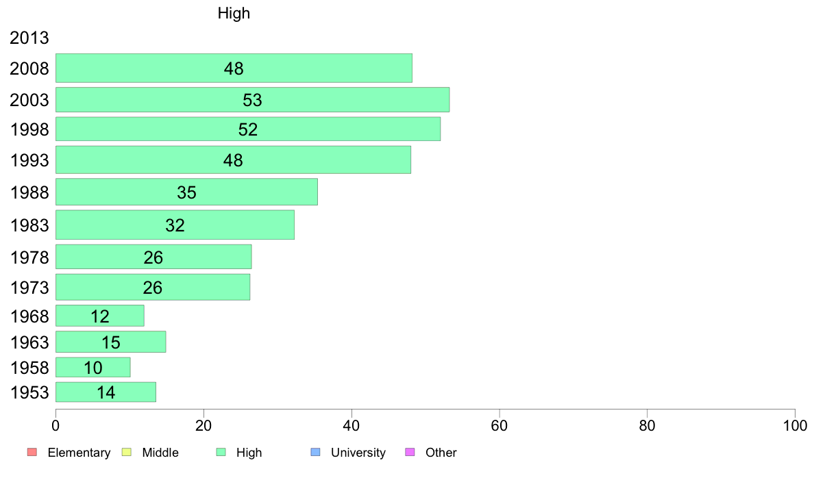The width and height of the screenshot is (814, 504).
Task: Select the 1958 bar showing 10
Action: click(93, 368)
